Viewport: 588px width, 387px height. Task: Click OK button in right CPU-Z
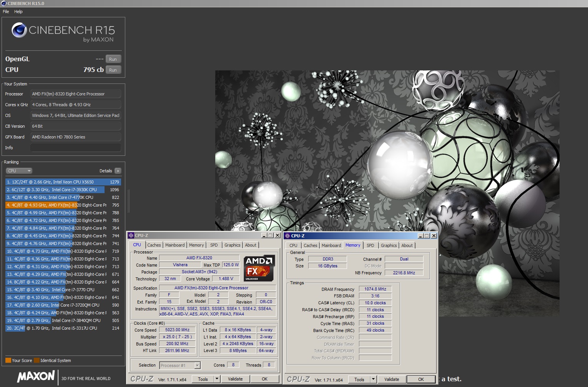click(421, 379)
